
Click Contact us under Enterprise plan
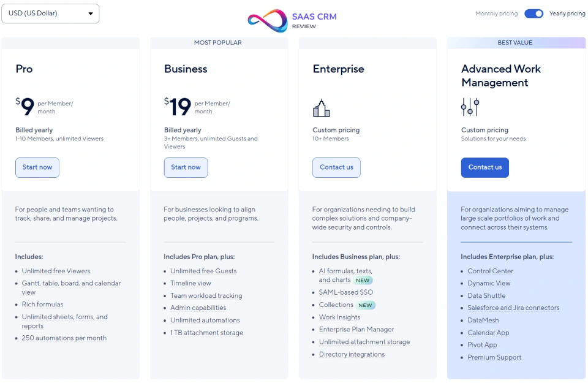tap(336, 167)
